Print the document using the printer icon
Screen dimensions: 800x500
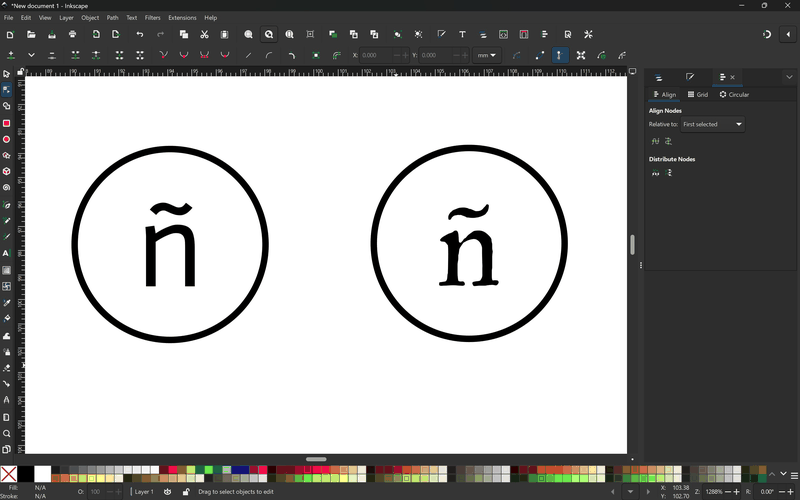72,34
